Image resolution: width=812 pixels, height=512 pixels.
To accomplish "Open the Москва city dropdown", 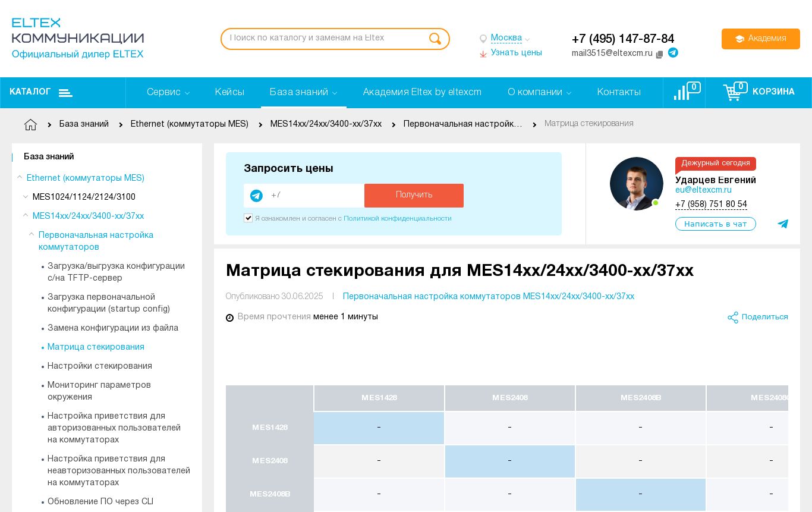I will pos(510,38).
